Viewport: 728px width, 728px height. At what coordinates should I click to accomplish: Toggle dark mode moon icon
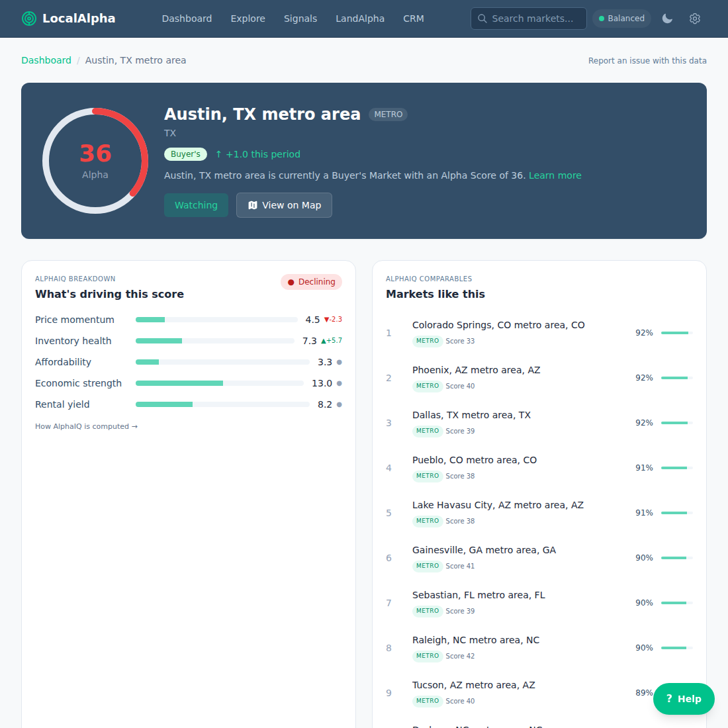click(667, 19)
